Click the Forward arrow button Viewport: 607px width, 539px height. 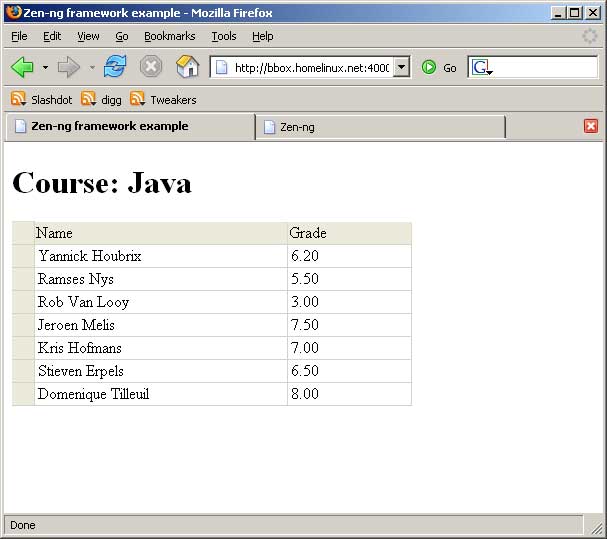point(68,67)
